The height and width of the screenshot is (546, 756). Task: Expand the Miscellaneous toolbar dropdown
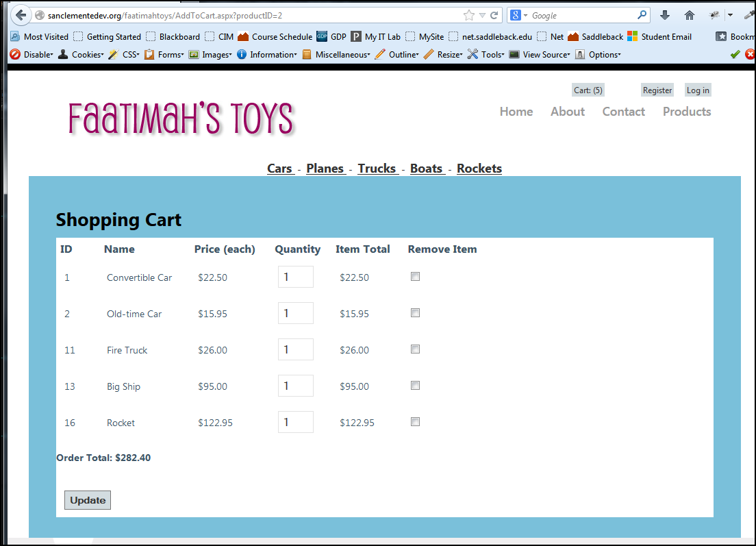point(336,55)
